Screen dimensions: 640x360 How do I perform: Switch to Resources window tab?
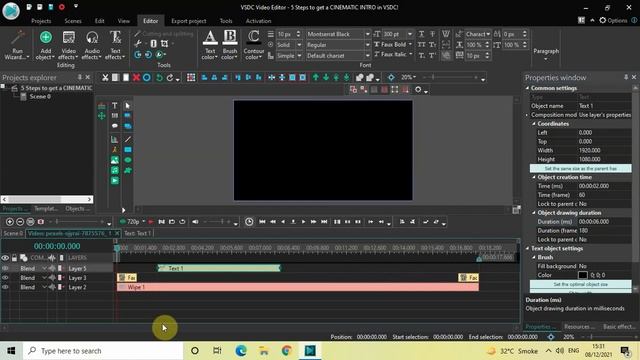pos(578,327)
